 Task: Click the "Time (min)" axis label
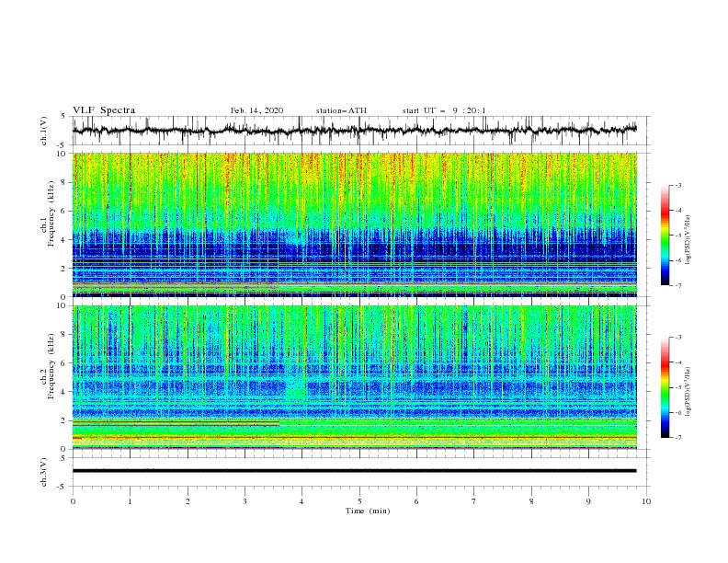(x=368, y=511)
